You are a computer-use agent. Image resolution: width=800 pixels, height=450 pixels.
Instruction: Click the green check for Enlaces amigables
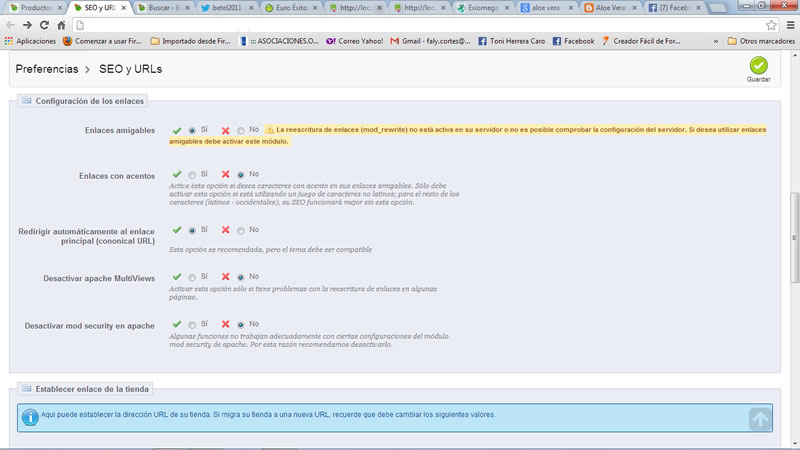[177, 131]
